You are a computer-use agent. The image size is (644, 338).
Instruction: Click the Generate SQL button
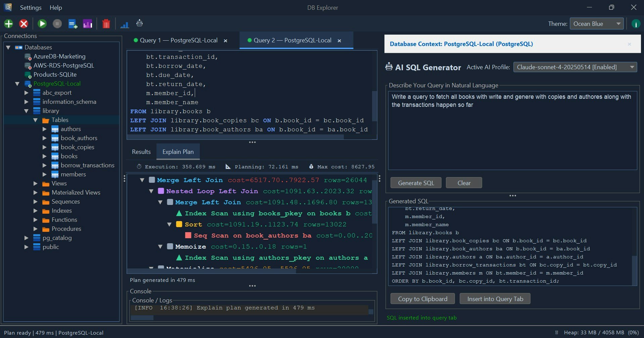pyautogui.click(x=415, y=182)
